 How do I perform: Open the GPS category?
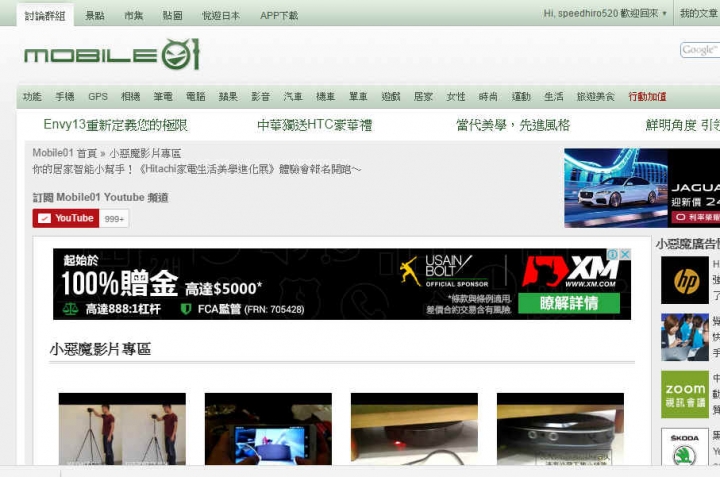[x=98, y=96]
